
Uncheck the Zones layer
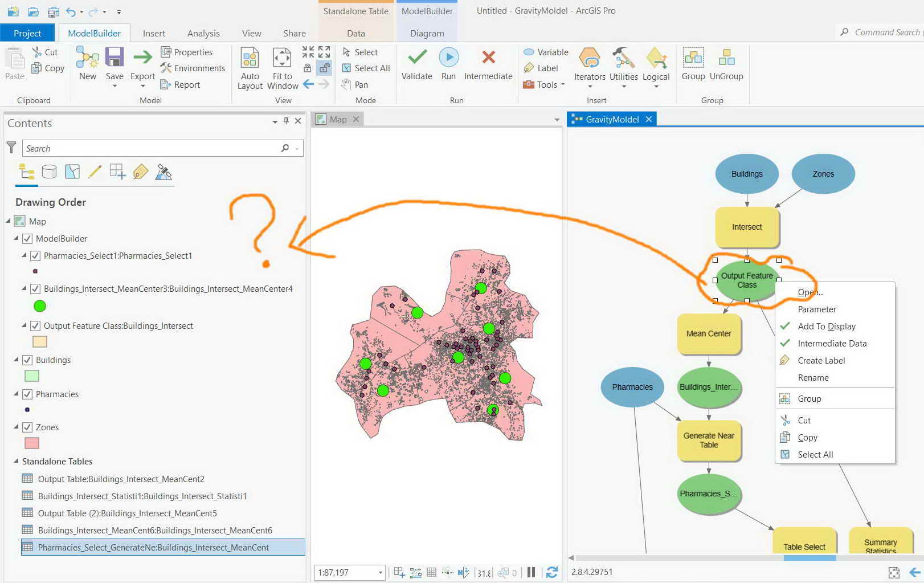coord(27,427)
